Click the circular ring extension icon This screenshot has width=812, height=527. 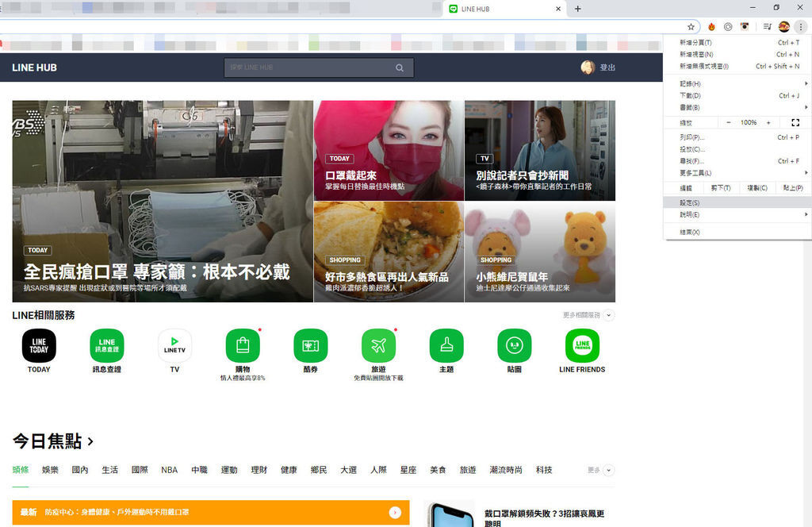728,26
